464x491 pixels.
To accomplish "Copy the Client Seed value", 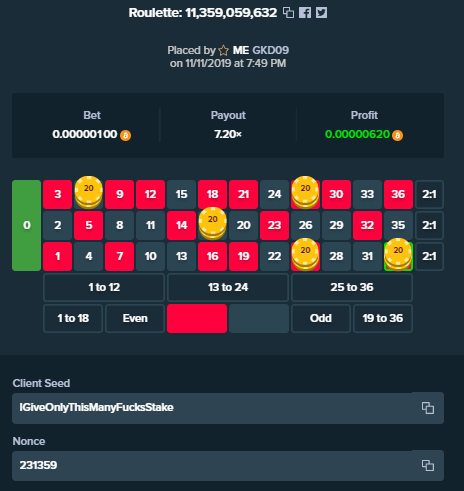I will (x=428, y=408).
